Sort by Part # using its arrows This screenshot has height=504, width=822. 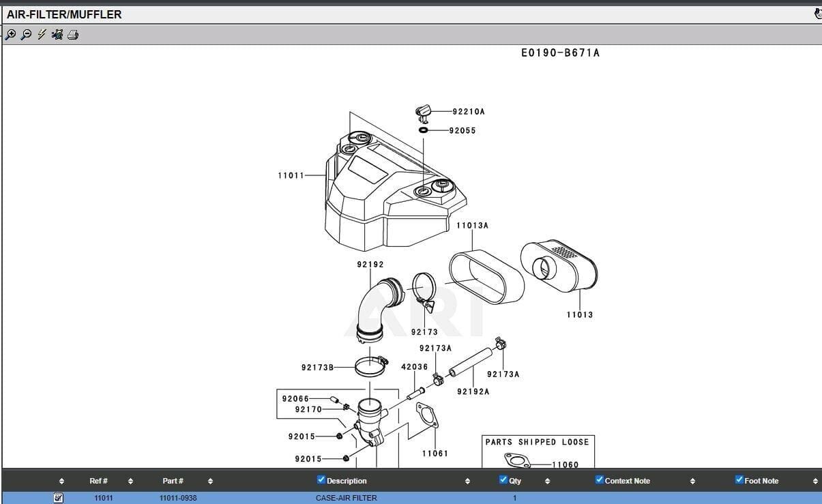[210, 481]
